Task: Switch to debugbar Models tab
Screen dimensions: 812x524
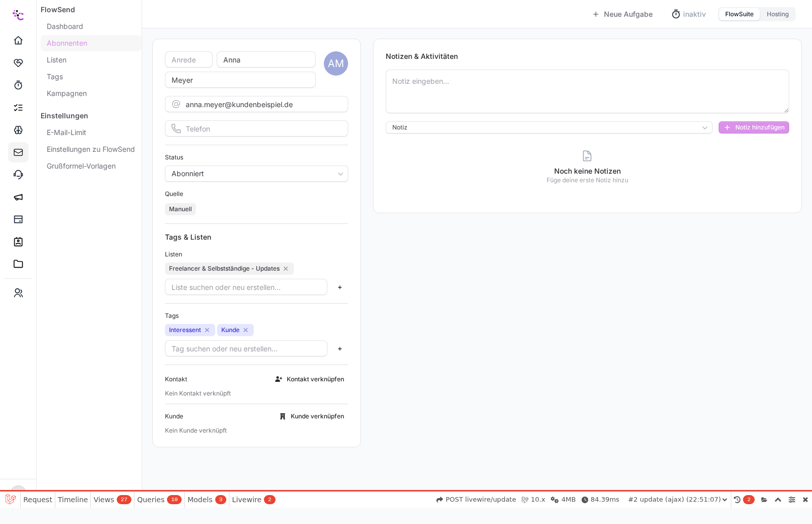Action: coord(207,500)
